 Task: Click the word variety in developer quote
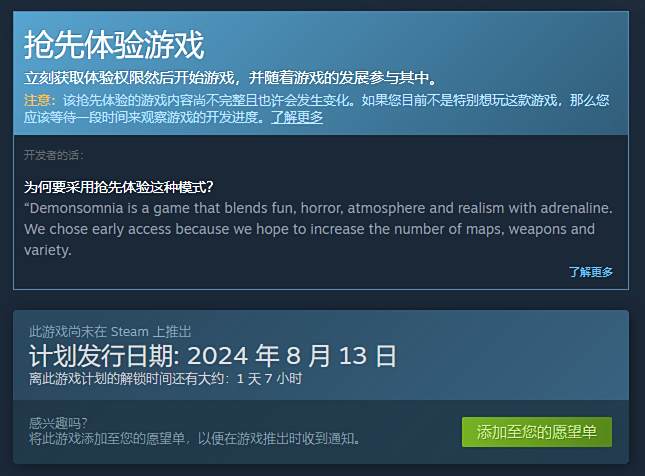point(47,250)
